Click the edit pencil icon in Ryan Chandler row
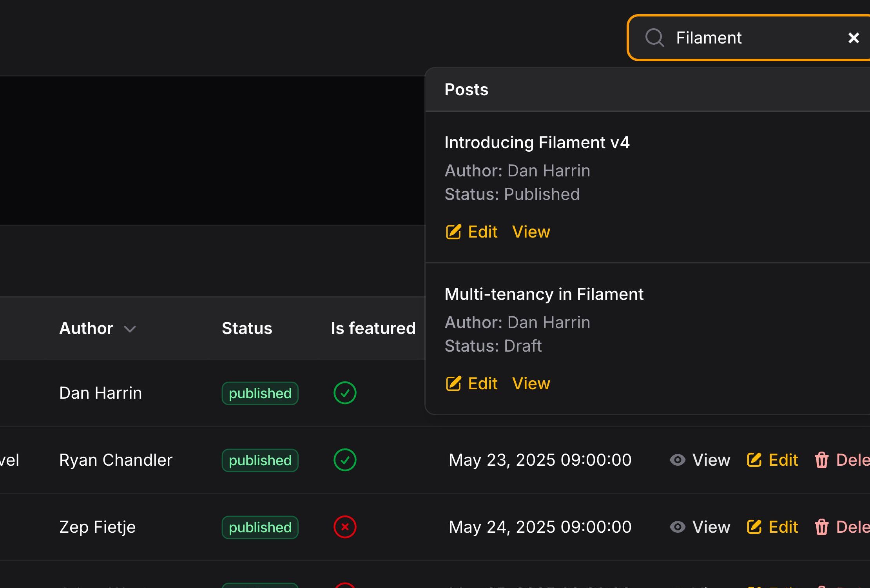870x588 pixels. [754, 460]
